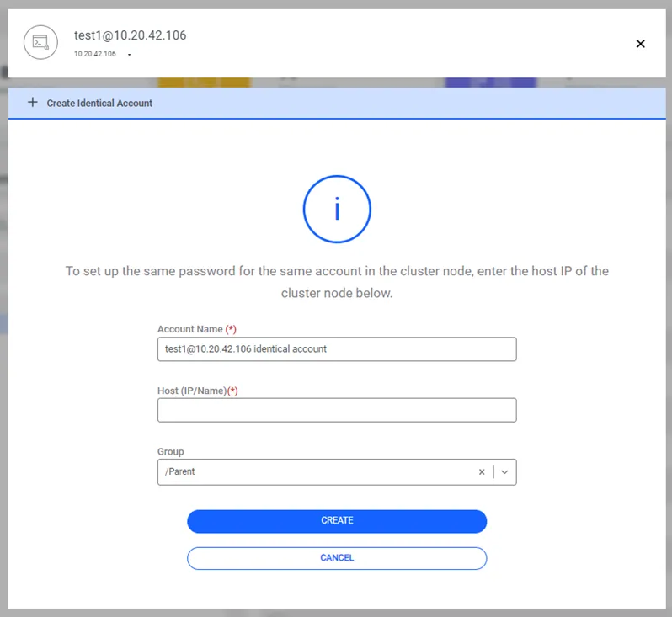
Task: Clear the /Parent group selection
Action: click(482, 471)
